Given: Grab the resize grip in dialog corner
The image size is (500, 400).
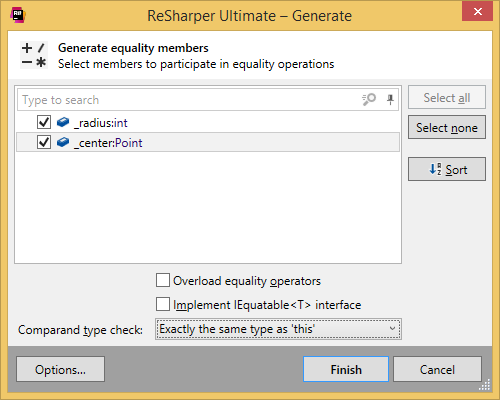Looking at the screenshot, I should click(x=485, y=385).
